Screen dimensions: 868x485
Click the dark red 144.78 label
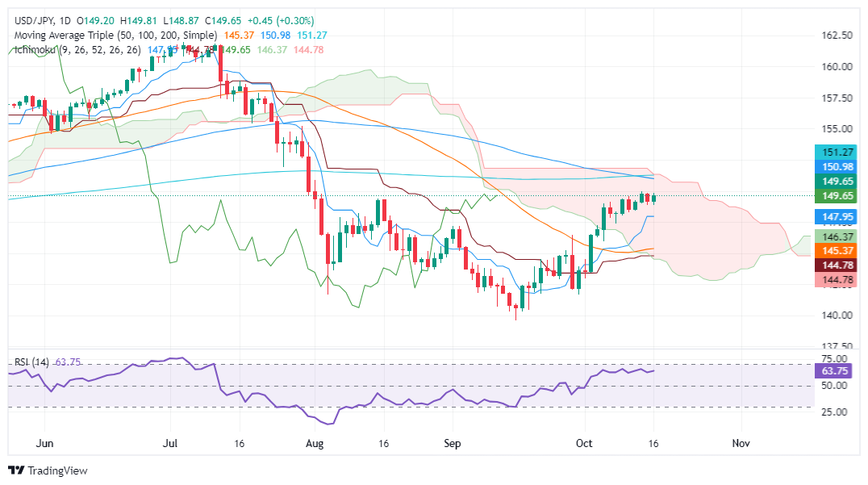pyautogui.click(x=836, y=265)
